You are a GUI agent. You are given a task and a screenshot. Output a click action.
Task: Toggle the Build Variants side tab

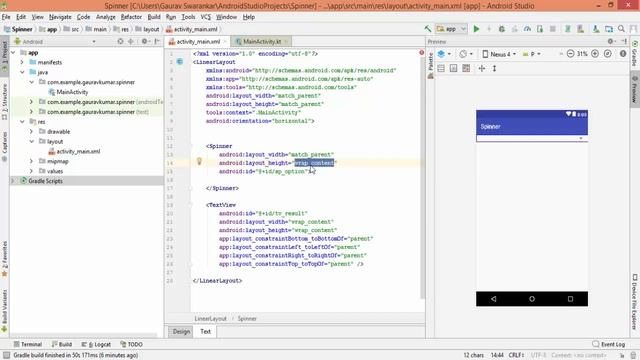[x=4, y=310]
